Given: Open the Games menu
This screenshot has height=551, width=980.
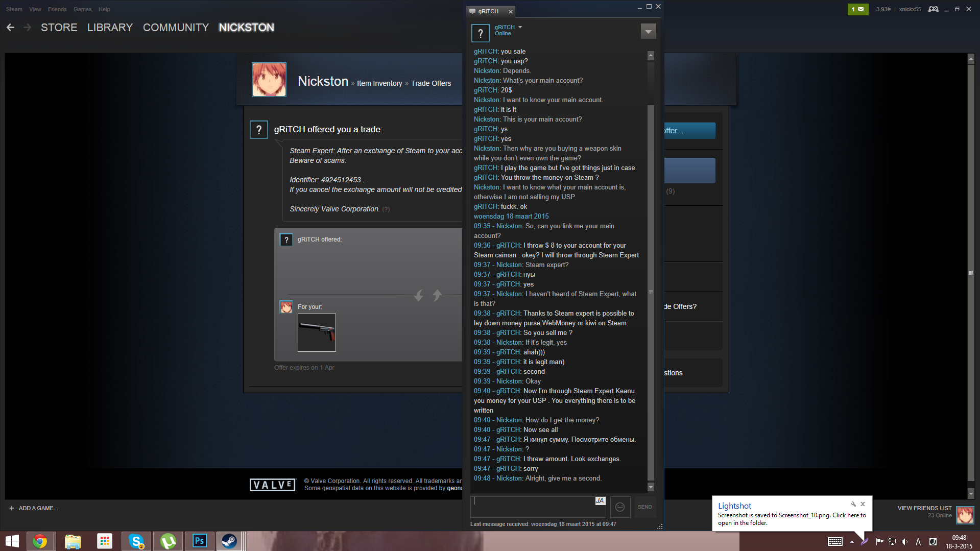Looking at the screenshot, I should [x=82, y=9].
